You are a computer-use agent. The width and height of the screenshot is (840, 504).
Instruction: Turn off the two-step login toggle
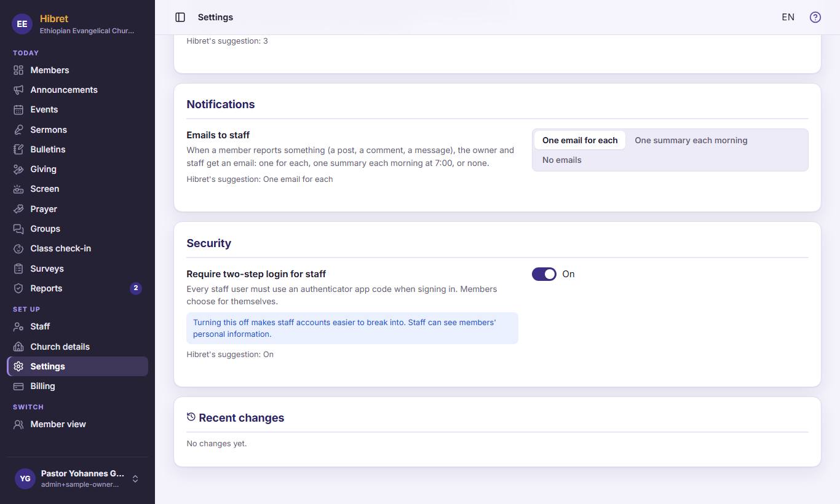point(544,274)
